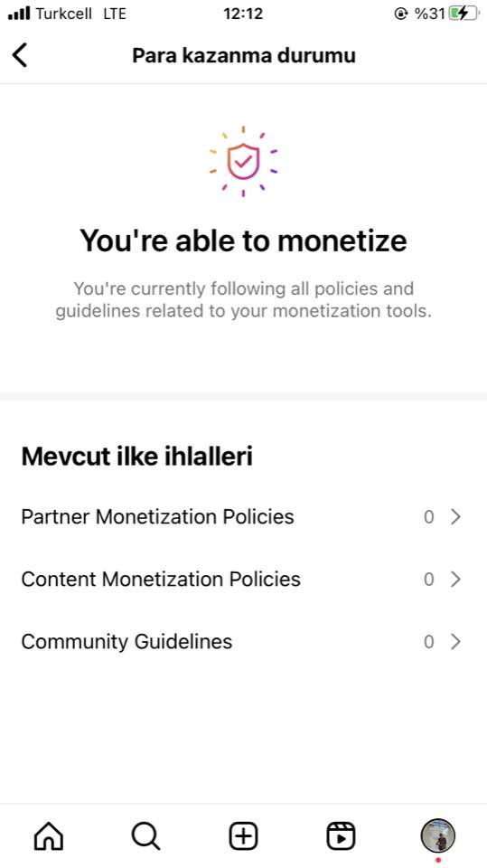Open the Reels tab icon

341,835
